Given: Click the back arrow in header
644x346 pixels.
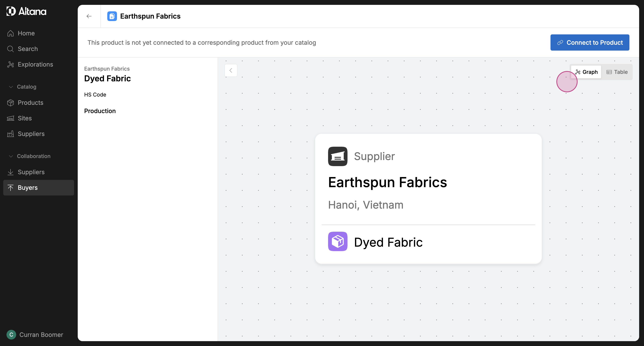Looking at the screenshot, I should click(89, 16).
